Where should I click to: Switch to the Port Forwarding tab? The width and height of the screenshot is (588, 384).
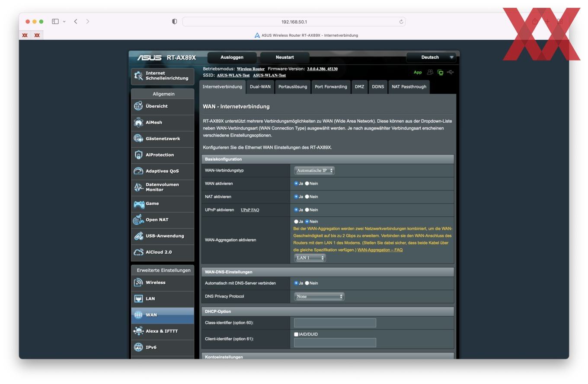331,87
